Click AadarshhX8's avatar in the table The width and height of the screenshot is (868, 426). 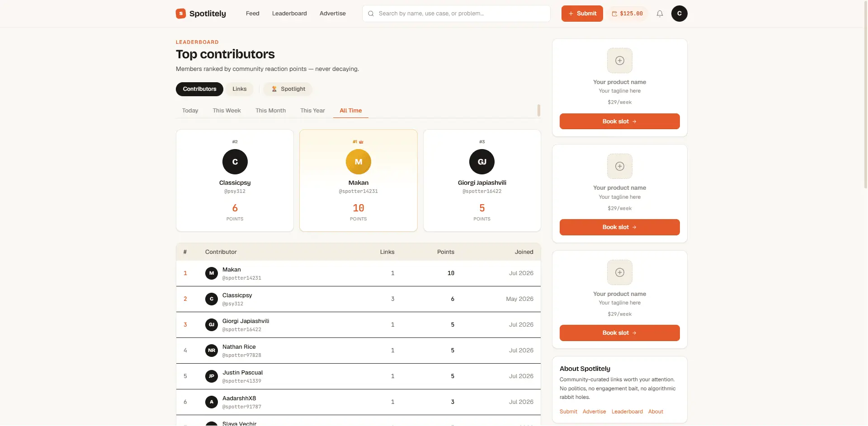pyautogui.click(x=212, y=402)
